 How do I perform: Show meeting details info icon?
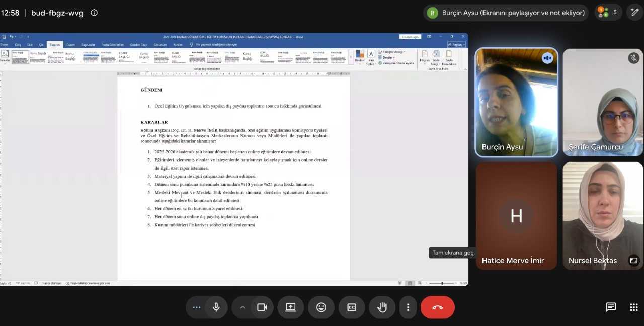tap(94, 13)
